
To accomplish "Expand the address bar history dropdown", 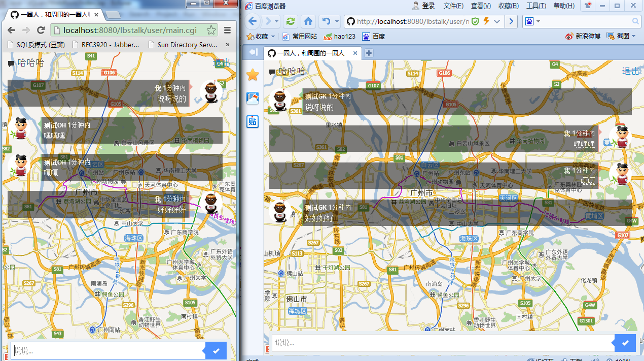I will click(x=497, y=21).
